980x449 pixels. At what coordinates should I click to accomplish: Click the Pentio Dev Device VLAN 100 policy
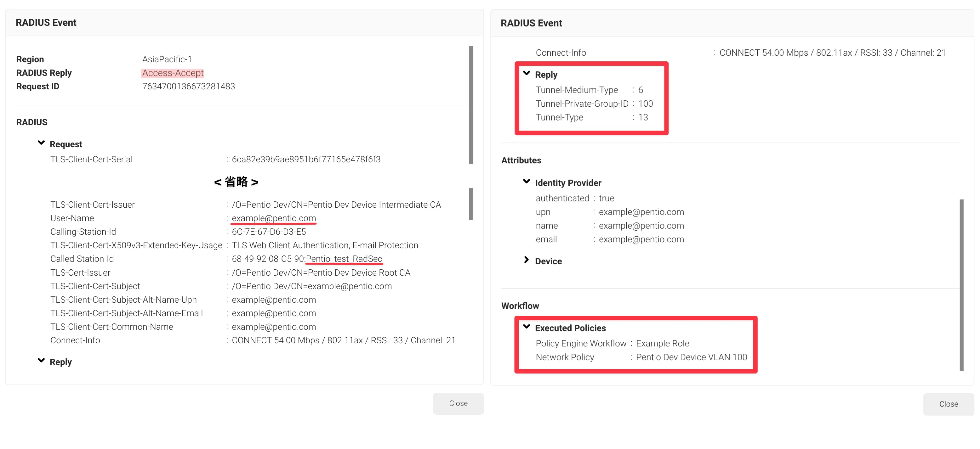coord(691,357)
